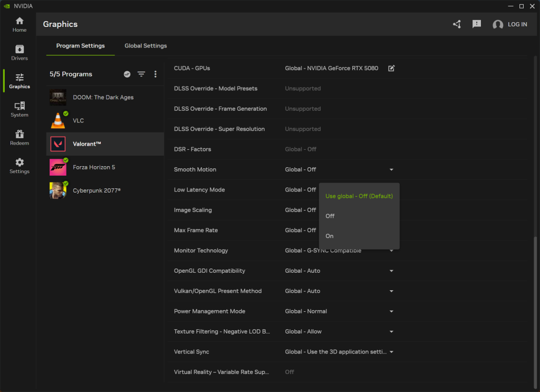Select the Forza Horizon 5 icon
This screenshot has width=540, height=392.
(x=58, y=167)
